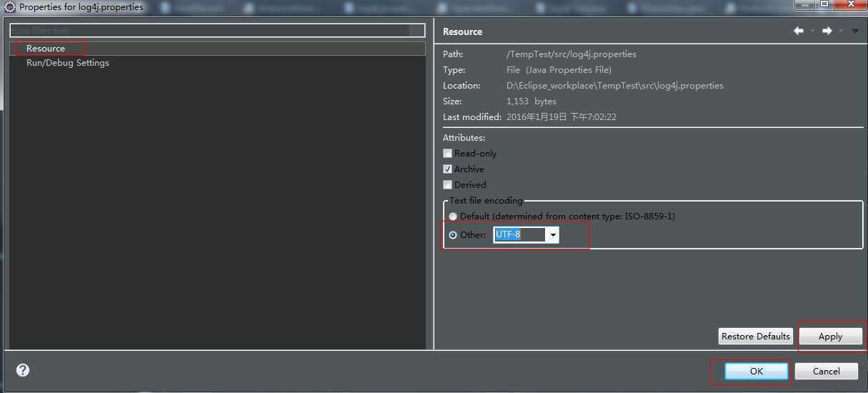Image resolution: width=868 pixels, height=393 pixels.
Task: Minimize the properties dialog window
Action: pos(805,4)
